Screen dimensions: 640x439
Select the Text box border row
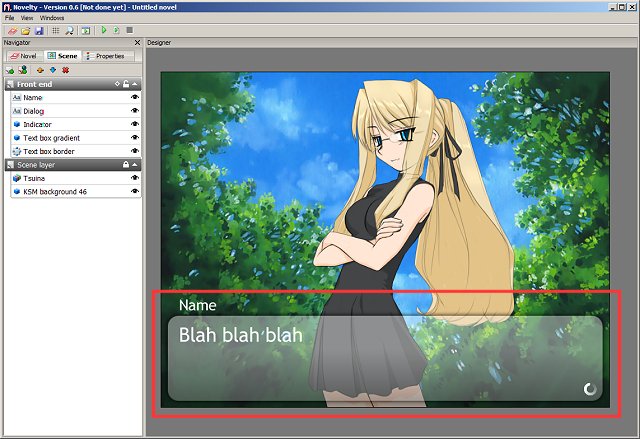pos(76,151)
